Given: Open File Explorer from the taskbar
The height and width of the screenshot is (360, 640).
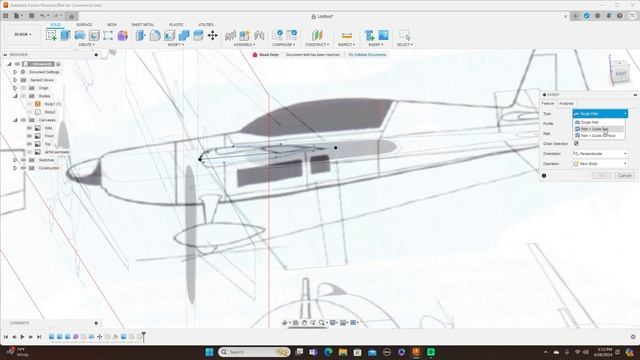Looking at the screenshot, I should 343,352.
